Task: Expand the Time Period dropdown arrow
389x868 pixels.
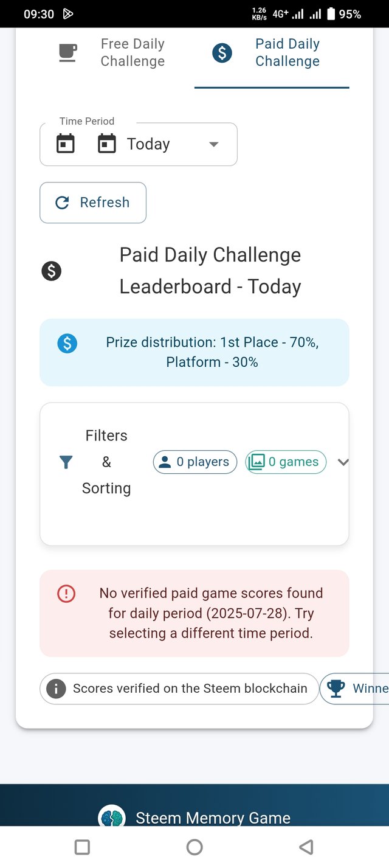Action: pos(213,144)
